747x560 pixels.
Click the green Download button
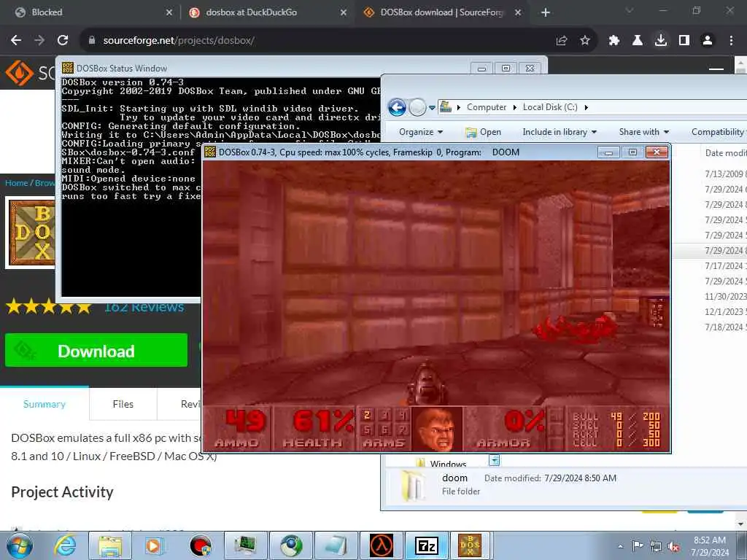click(96, 351)
